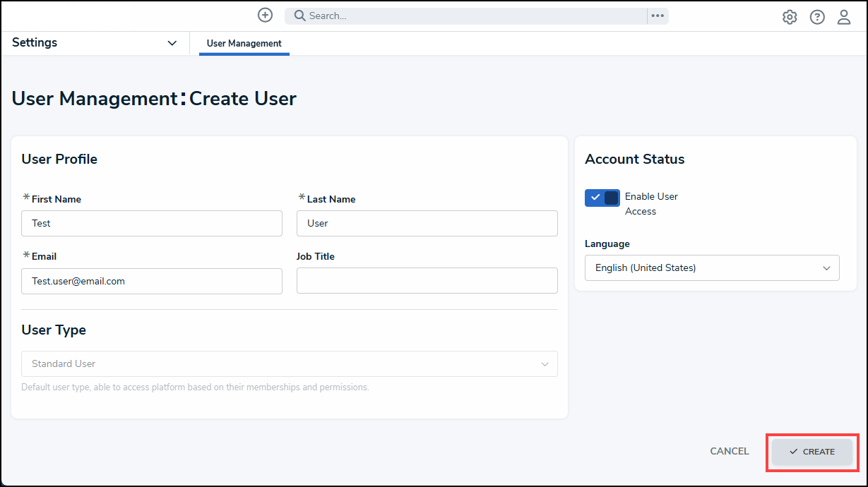Click the default user type description text
The height and width of the screenshot is (487, 868).
point(195,387)
